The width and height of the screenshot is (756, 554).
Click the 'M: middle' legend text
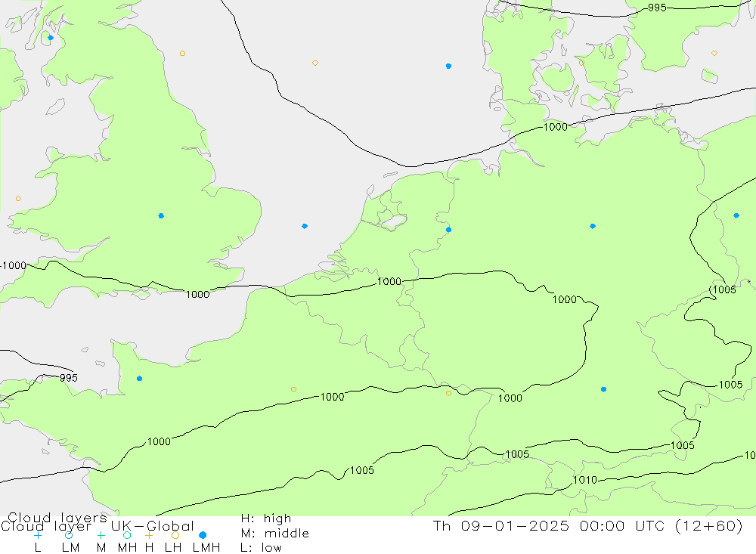pyautogui.click(x=275, y=534)
